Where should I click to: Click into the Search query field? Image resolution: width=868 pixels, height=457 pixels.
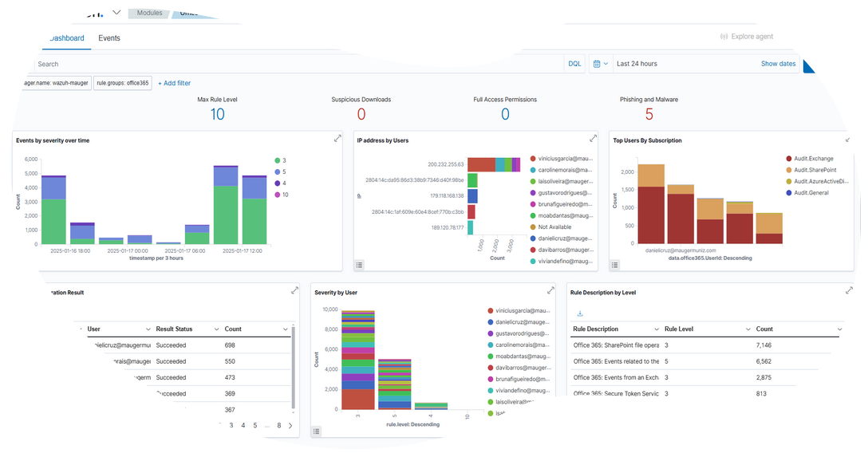point(295,64)
